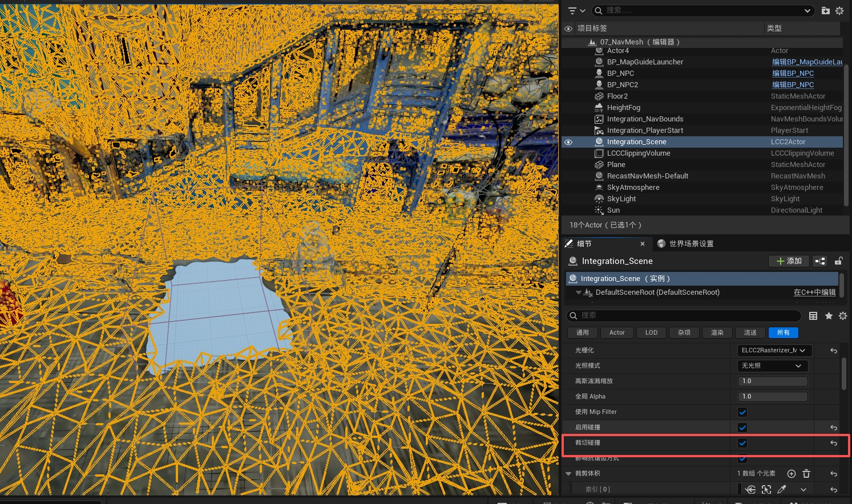Click the Blueprint/add script icon beside 添加
Viewport: 852px width, 504px height.
[x=820, y=261]
